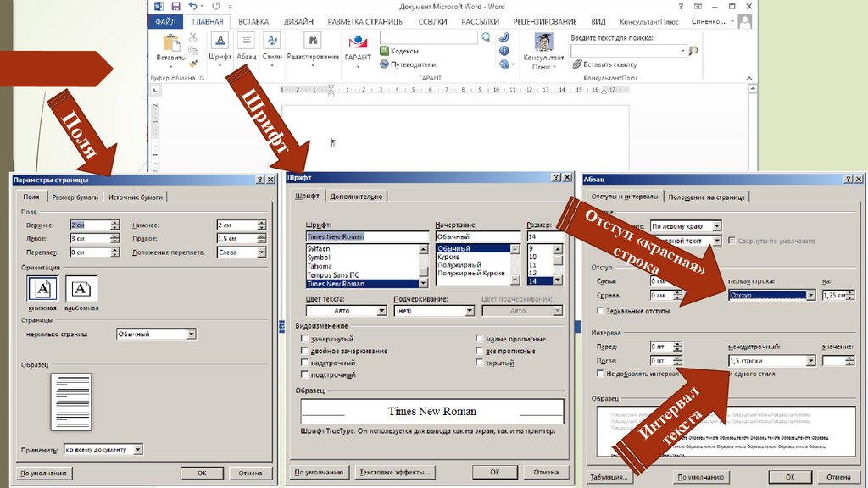Image resolution: width=868 pixels, height=488 pixels.
Task: Select альбомная landscape orientation icon
Action: pos(81,289)
